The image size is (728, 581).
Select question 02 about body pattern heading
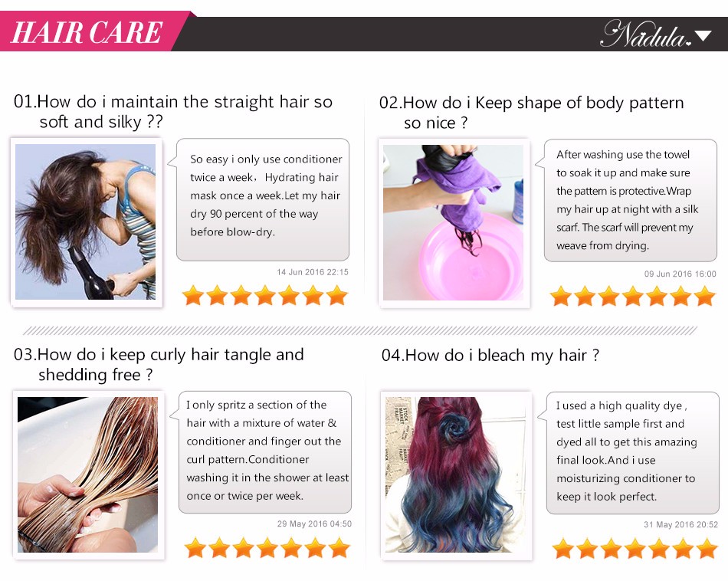[x=531, y=113]
